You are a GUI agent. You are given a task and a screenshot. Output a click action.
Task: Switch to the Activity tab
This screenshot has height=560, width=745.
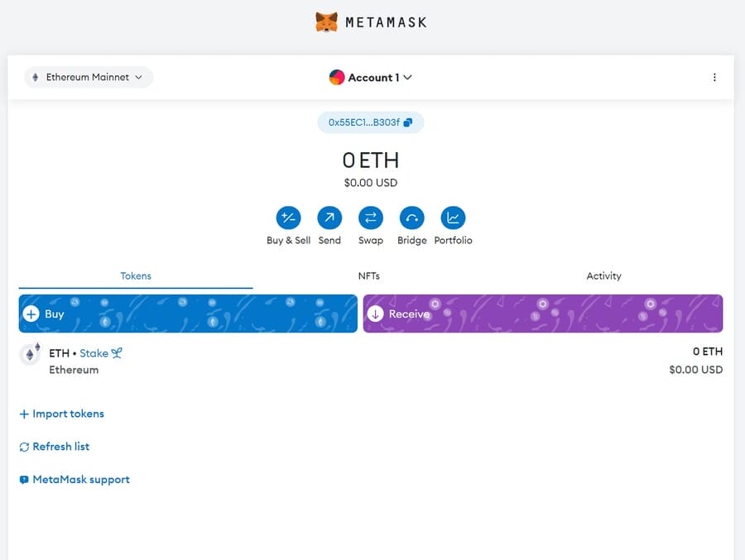pyautogui.click(x=603, y=275)
